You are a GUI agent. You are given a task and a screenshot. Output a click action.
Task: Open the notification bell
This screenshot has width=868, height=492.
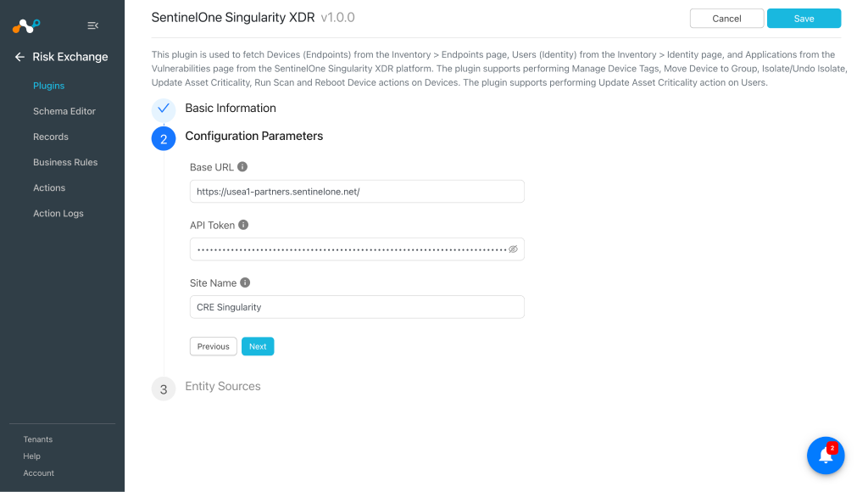[x=826, y=456]
